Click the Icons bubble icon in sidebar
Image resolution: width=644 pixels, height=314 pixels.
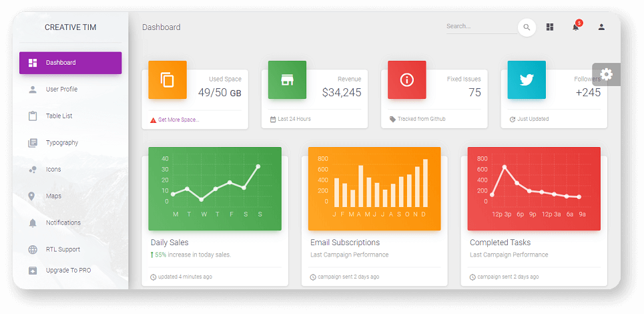pyautogui.click(x=33, y=169)
